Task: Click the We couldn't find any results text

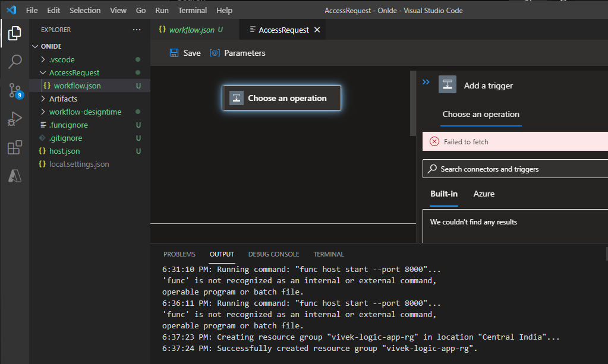Action: (474, 222)
